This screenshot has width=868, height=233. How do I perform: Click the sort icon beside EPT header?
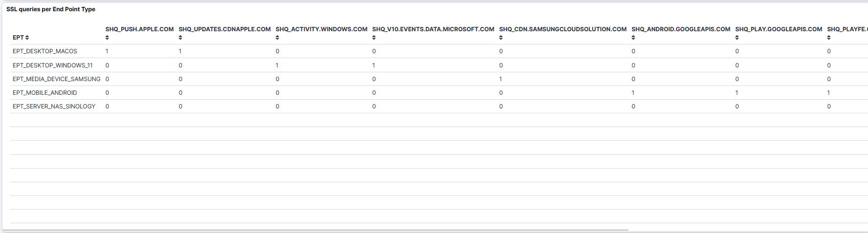pos(27,38)
